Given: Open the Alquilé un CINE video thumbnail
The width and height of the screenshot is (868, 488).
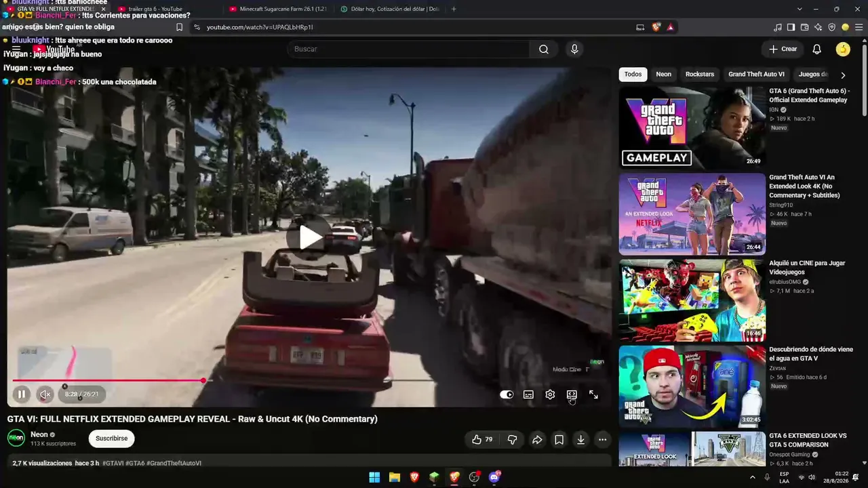Looking at the screenshot, I should [x=692, y=300].
